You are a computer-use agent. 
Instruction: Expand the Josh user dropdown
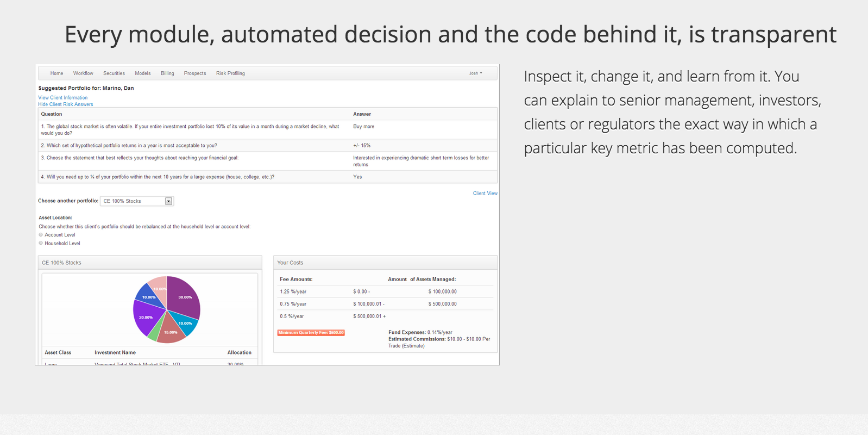pos(475,73)
